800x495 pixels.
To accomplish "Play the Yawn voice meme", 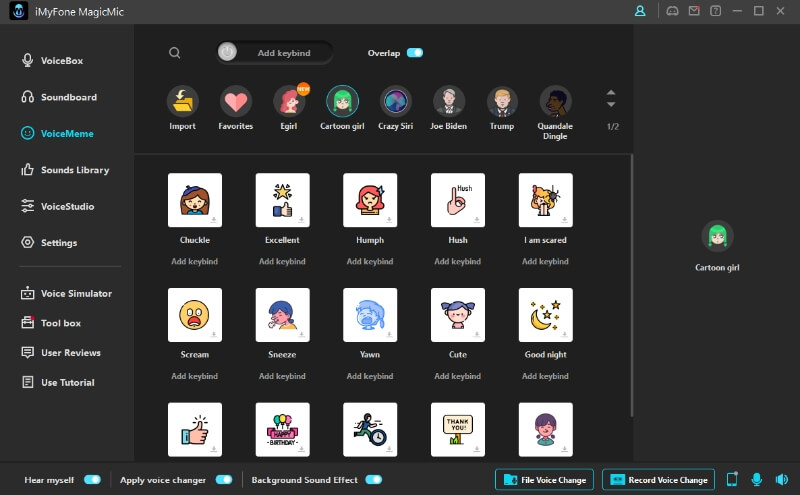I will pyautogui.click(x=370, y=315).
